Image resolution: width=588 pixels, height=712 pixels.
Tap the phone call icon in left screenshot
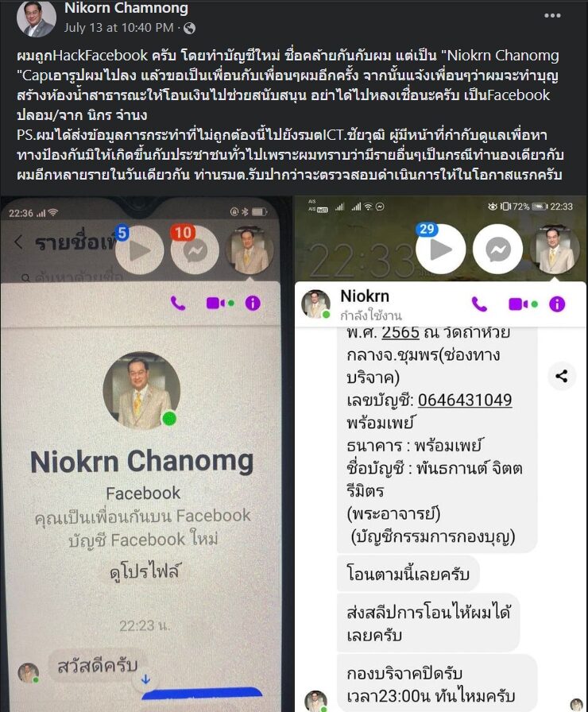click(x=178, y=304)
